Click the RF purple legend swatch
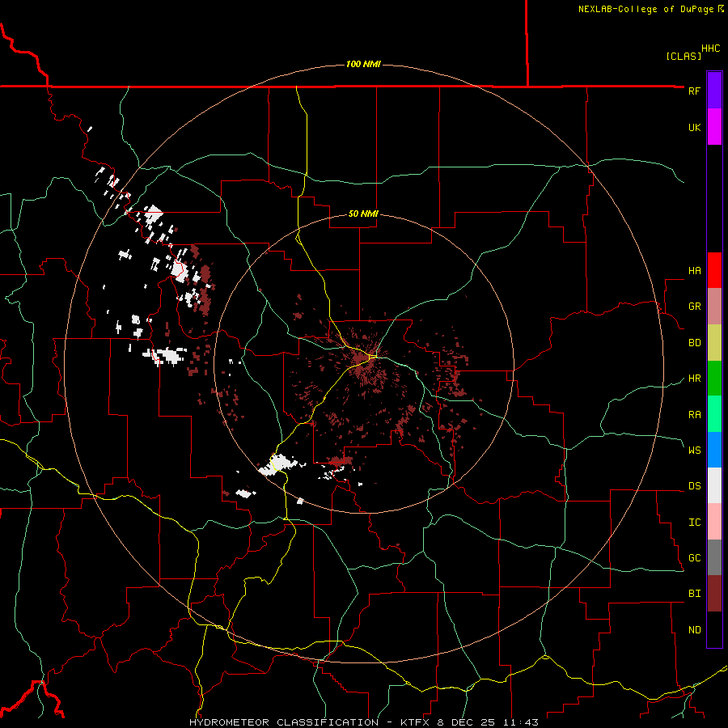 click(x=714, y=91)
